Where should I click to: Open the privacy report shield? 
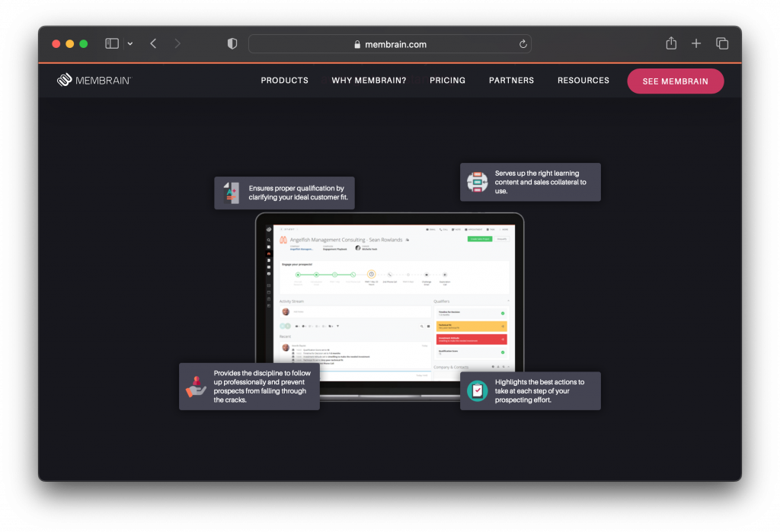point(232,43)
